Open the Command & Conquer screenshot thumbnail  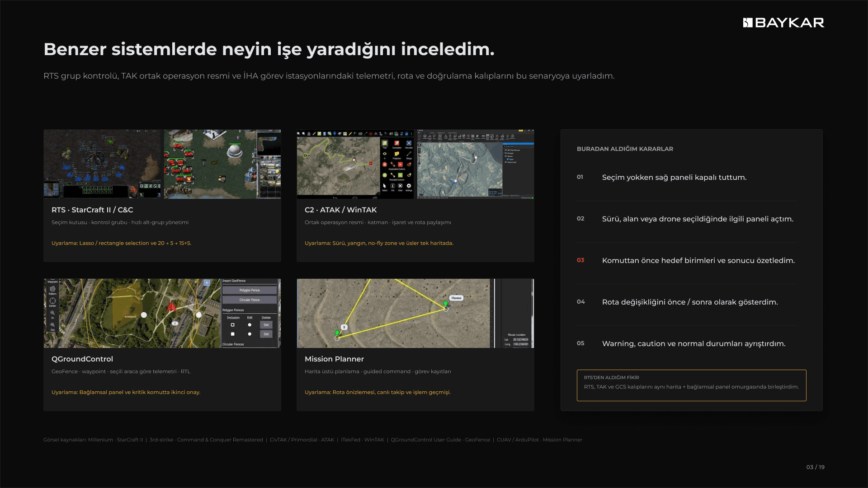coord(222,164)
